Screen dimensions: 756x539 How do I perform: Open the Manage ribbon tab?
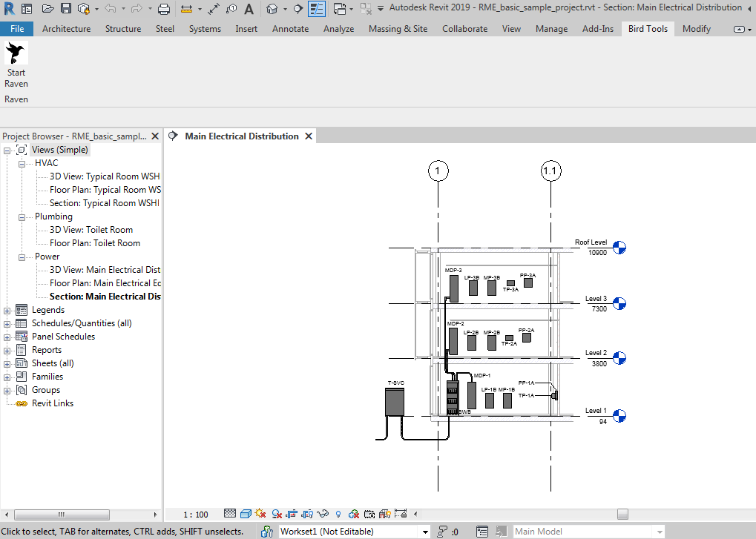click(551, 29)
